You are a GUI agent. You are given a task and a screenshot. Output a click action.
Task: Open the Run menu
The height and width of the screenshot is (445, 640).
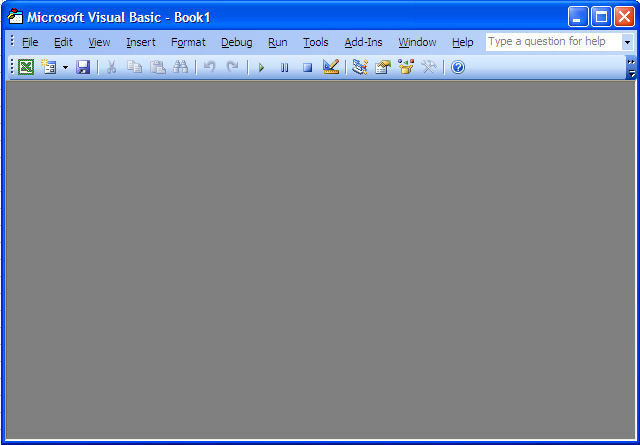click(x=278, y=42)
